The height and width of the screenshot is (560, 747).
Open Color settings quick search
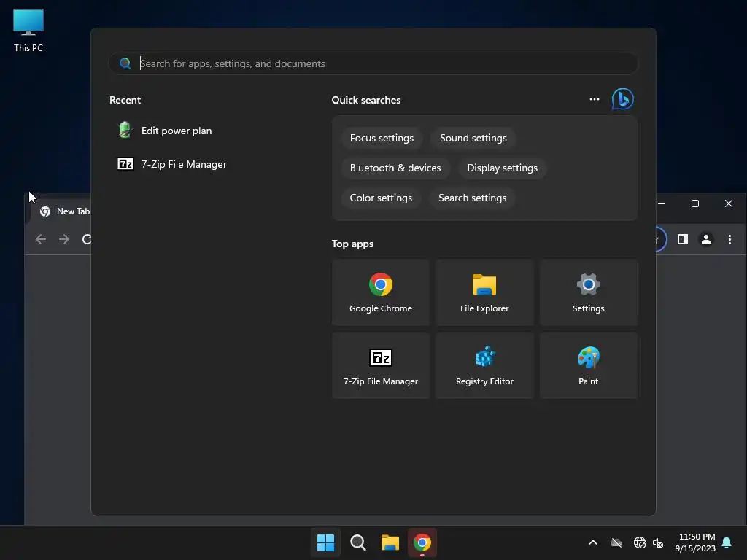[x=381, y=198]
